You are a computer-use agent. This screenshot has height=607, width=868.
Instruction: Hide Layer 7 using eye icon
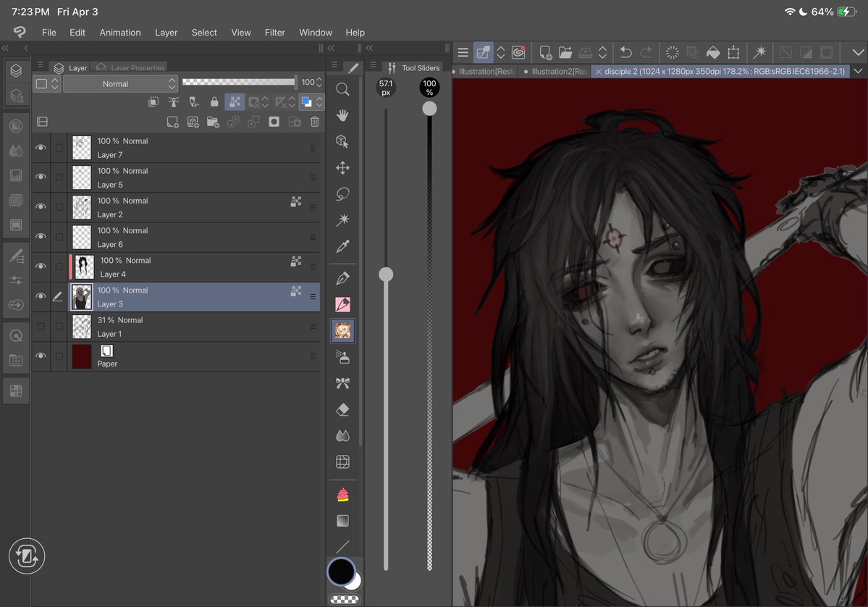[x=41, y=148]
